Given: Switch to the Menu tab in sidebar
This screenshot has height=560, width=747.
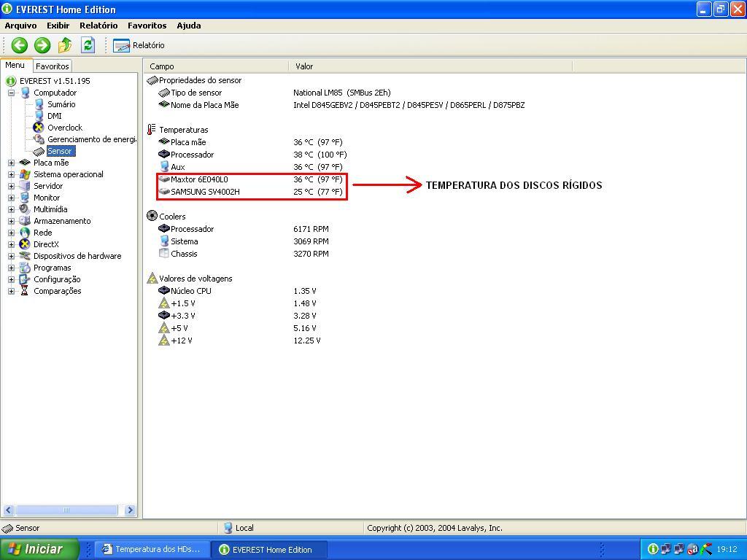Looking at the screenshot, I should (x=15, y=65).
